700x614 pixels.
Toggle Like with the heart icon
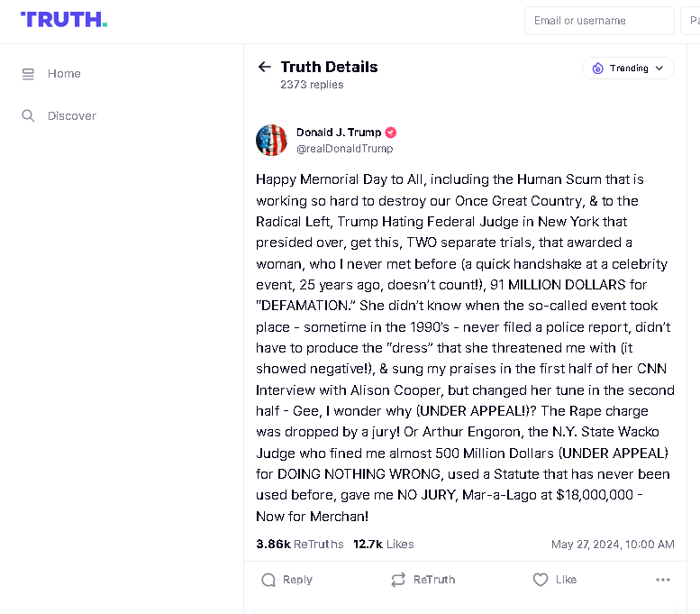541,580
